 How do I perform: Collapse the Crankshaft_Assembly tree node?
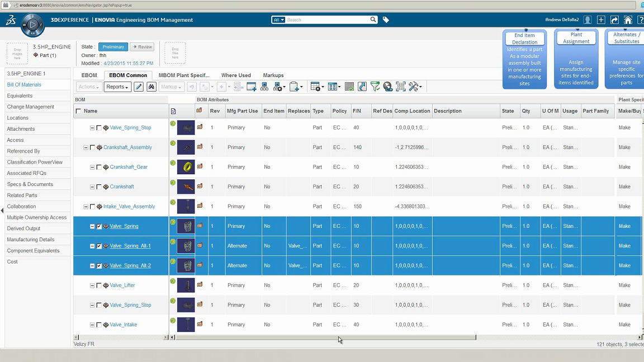tap(86, 147)
